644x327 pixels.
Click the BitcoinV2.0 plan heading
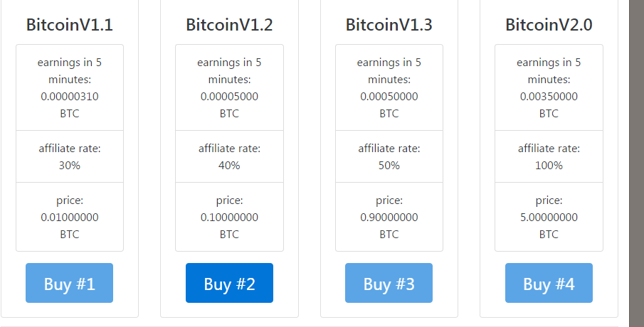[x=549, y=25]
